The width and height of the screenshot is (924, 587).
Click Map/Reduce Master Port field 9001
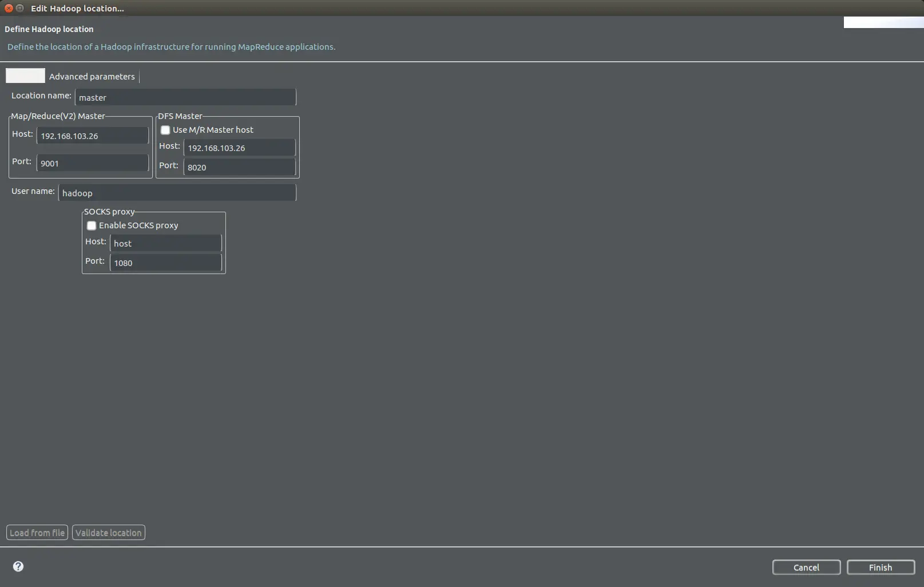(x=93, y=163)
